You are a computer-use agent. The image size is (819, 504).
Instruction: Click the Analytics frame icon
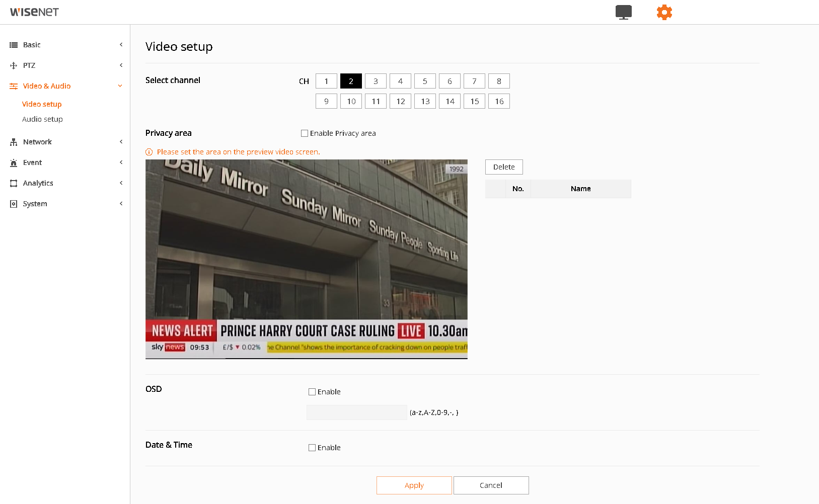point(14,183)
